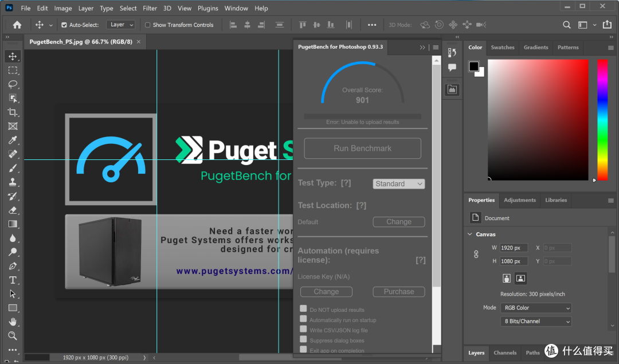The image size is (619, 364).
Task: Select the Crop tool
Action: pyautogui.click(x=13, y=112)
